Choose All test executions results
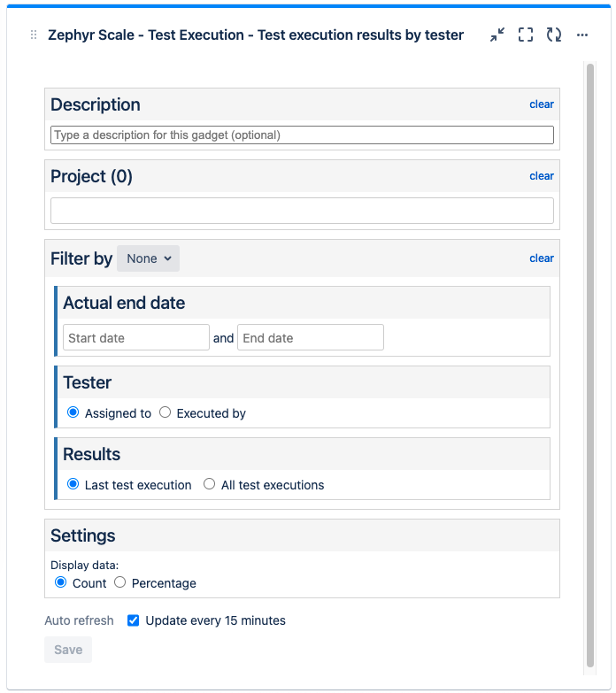The width and height of the screenshot is (616, 693). coord(210,484)
